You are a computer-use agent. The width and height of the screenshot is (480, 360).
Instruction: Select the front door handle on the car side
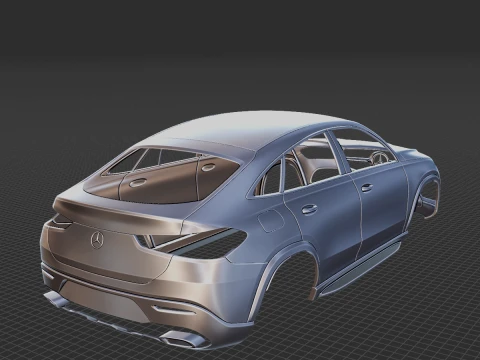367,188
